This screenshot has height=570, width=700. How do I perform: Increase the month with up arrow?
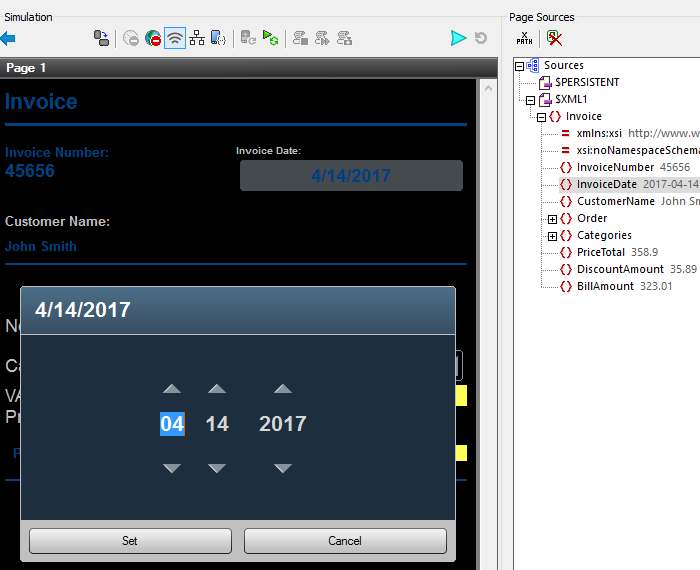point(172,389)
